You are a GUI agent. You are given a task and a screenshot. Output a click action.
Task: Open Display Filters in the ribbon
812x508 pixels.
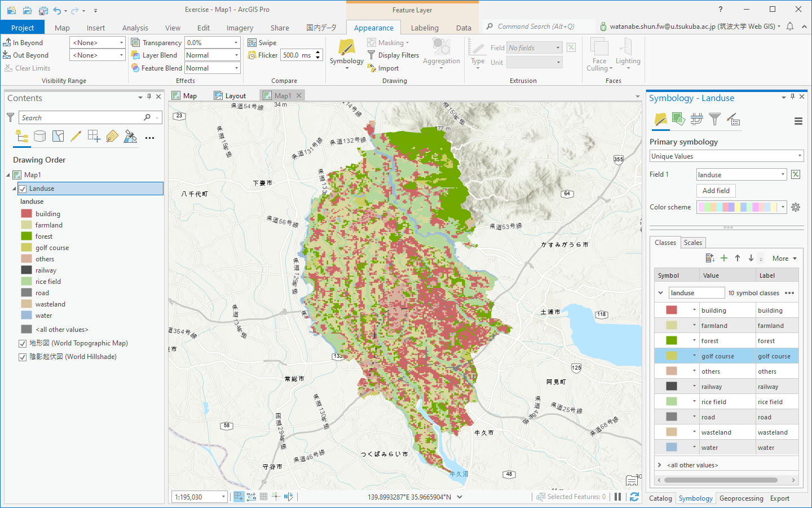click(394, 55)
